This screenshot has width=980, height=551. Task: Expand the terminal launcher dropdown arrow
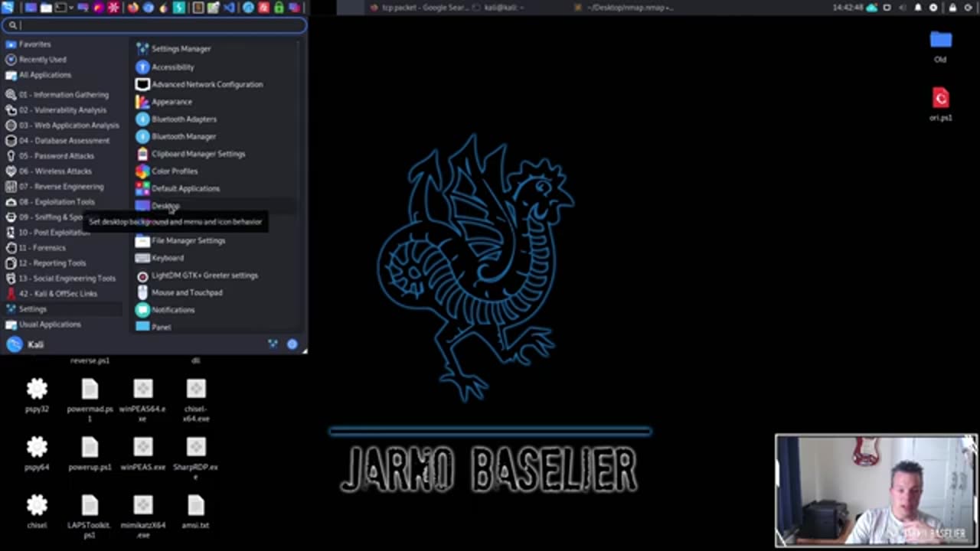pyautogui.click(x=71, y=8)
